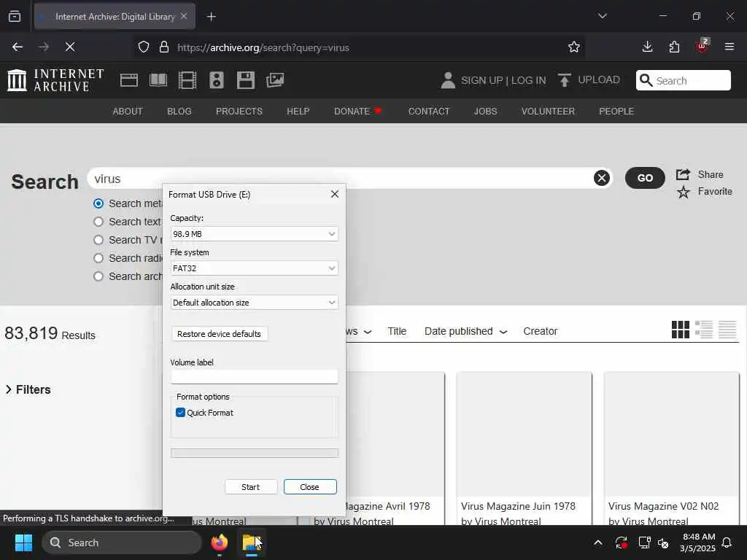Click the Share icon
This screenshot has height=560, width=747.
683,174
